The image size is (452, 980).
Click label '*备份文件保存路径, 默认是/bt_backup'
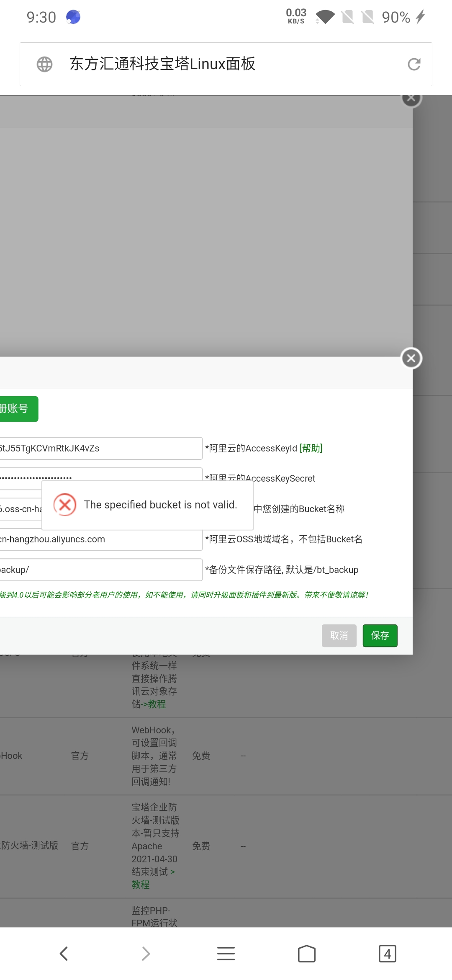tap(282, 570)
